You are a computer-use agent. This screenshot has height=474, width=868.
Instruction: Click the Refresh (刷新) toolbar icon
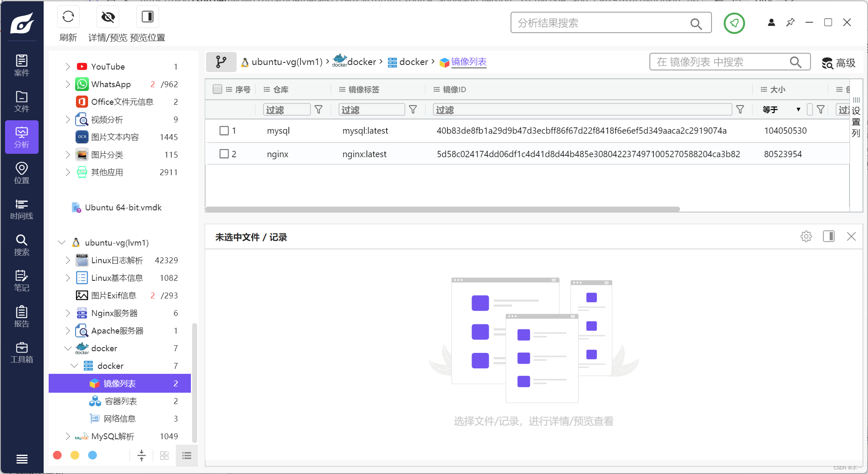[x=68, y=17]
